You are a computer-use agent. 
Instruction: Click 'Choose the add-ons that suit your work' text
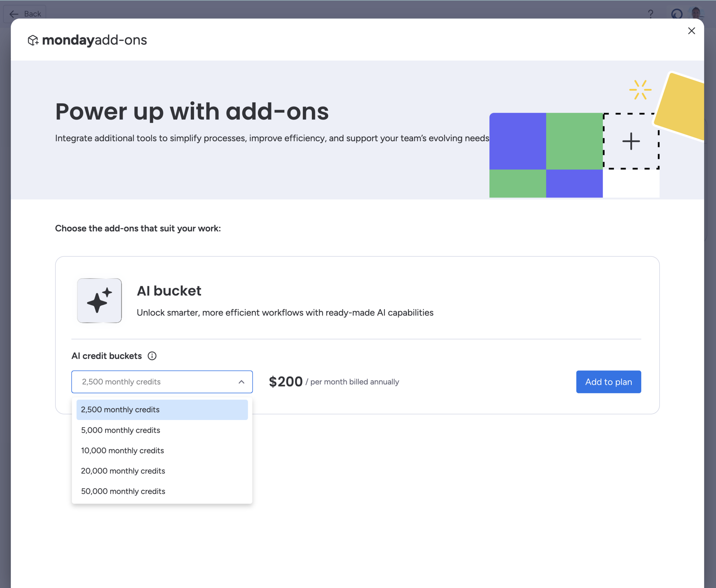[x=138, y=229]
